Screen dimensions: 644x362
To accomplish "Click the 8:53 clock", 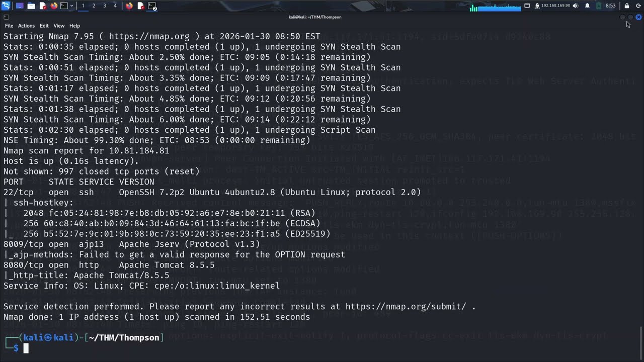I will point(610,6).
